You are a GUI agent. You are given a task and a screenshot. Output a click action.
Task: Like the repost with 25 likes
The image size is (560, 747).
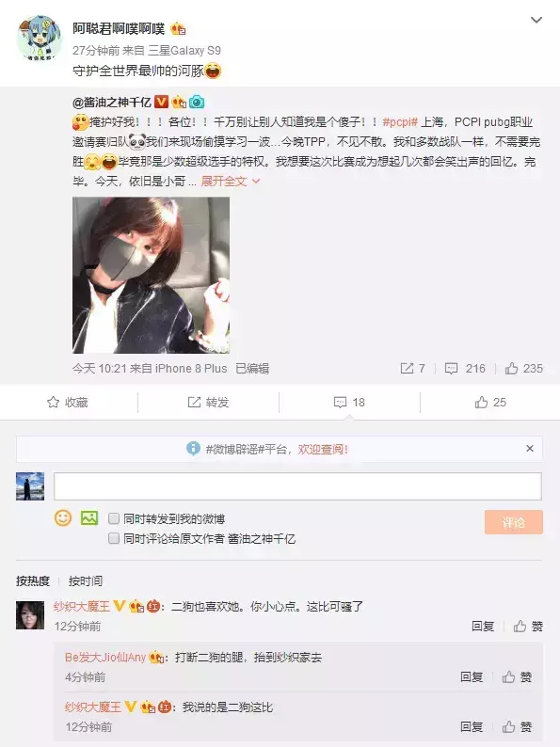point(490,403)
